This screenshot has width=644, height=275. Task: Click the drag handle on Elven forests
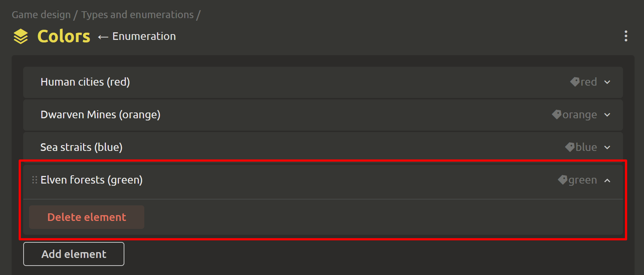pos(35,180)
